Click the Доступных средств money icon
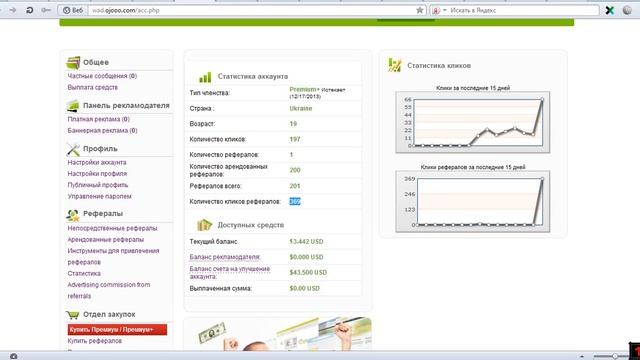 (x=204, y=225)
